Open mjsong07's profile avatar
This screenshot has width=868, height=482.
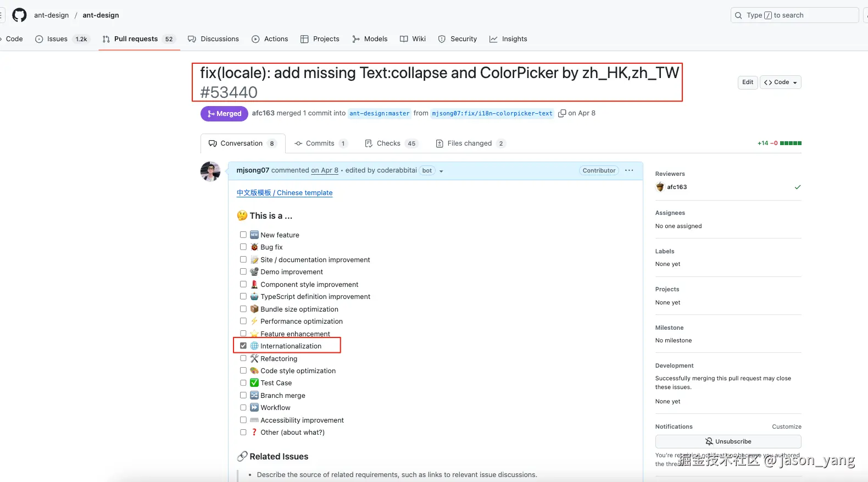tap(210, 171)
